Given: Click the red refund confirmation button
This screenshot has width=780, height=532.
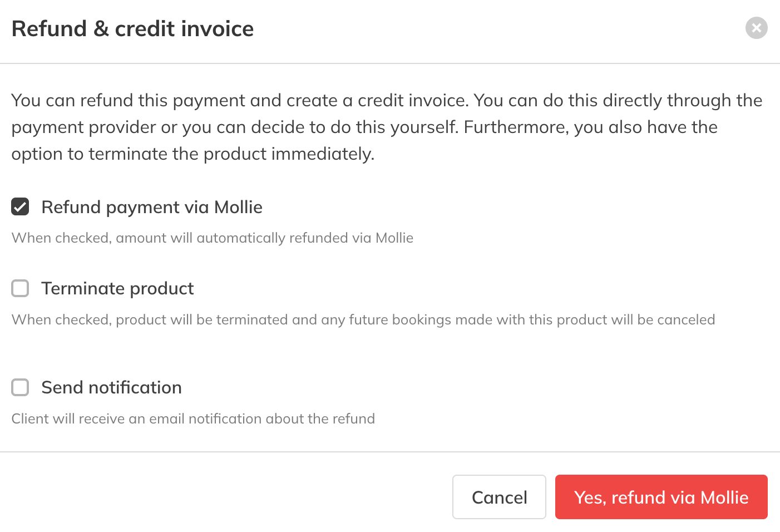Looking at the screenshot, I should 661,497.
